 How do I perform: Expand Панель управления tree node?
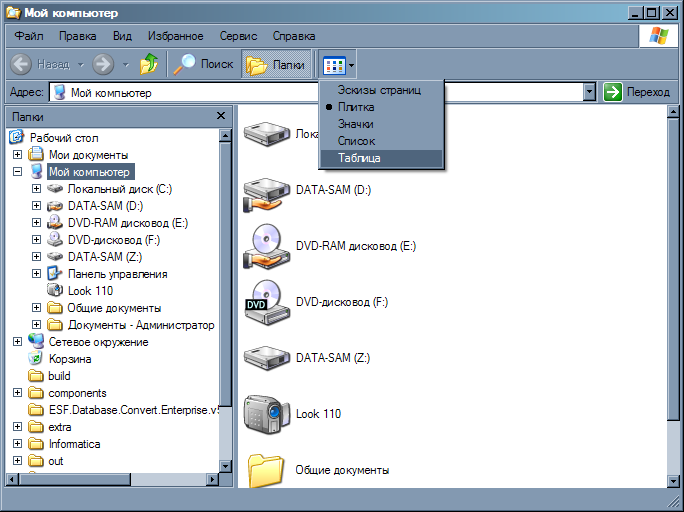click(37, 274)
